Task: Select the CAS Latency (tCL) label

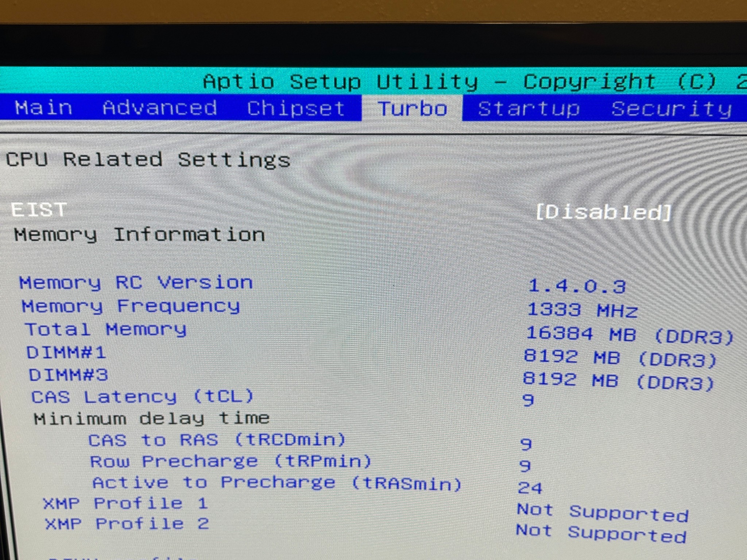Action: coord(143,397)
